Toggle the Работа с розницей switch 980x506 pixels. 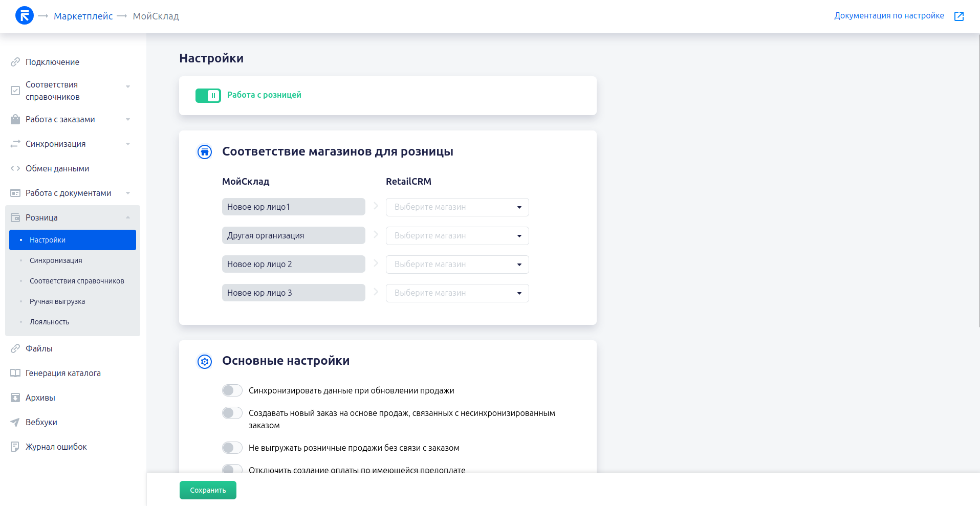coord(208,96)
